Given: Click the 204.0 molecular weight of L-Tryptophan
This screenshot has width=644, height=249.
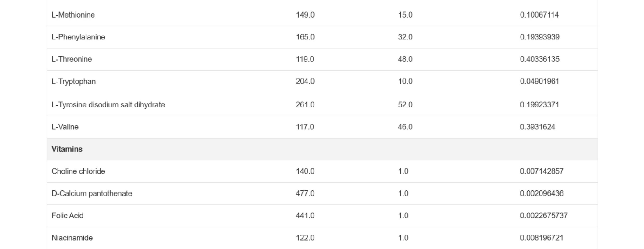Looking at the screenshot, I should (305, 81).
